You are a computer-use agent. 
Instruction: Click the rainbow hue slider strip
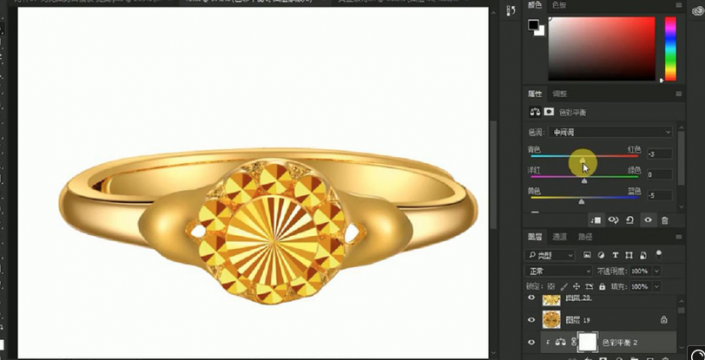(x=670, y=49)
